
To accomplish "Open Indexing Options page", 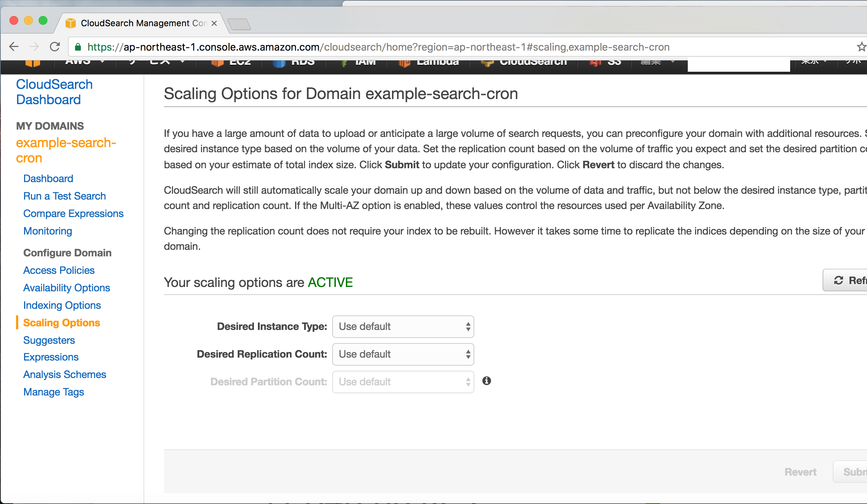I will pos(62,305).
